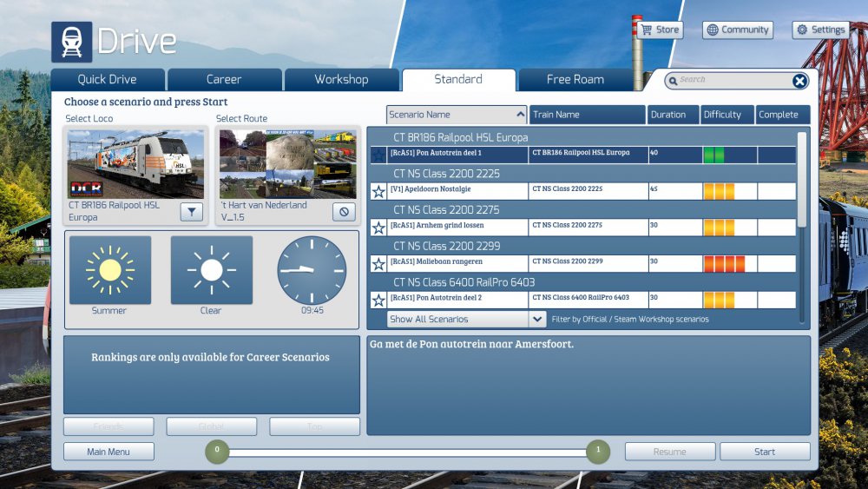868x489 pixels.
Task: Mark Maliebaan rangeren as favorite
Action: pyautogui.click(x=378, y=264)
